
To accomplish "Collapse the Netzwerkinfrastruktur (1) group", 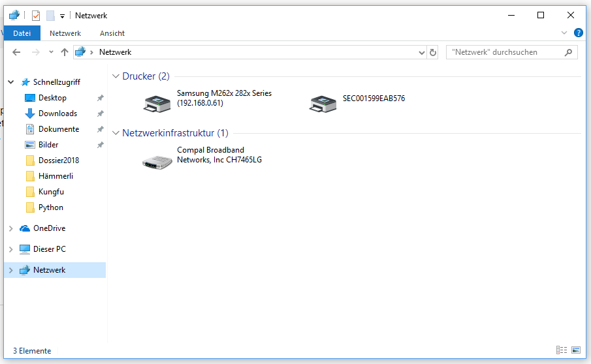I will point(116,133).
